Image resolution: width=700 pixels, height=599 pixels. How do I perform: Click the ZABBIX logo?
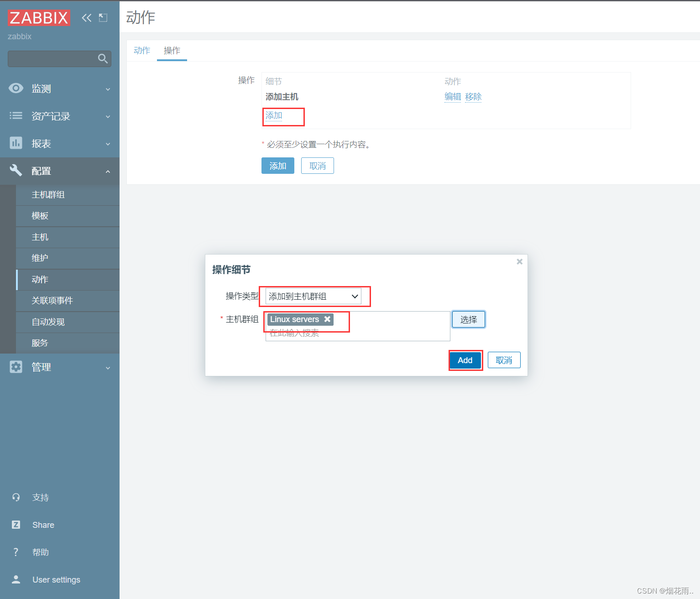click(39, 18)
